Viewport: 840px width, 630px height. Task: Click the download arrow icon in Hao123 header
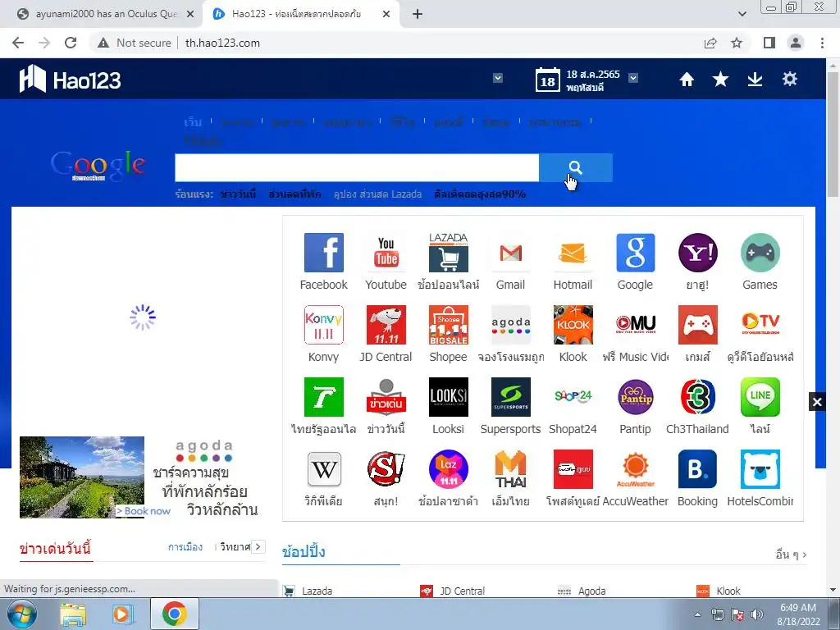pos(755,80)
